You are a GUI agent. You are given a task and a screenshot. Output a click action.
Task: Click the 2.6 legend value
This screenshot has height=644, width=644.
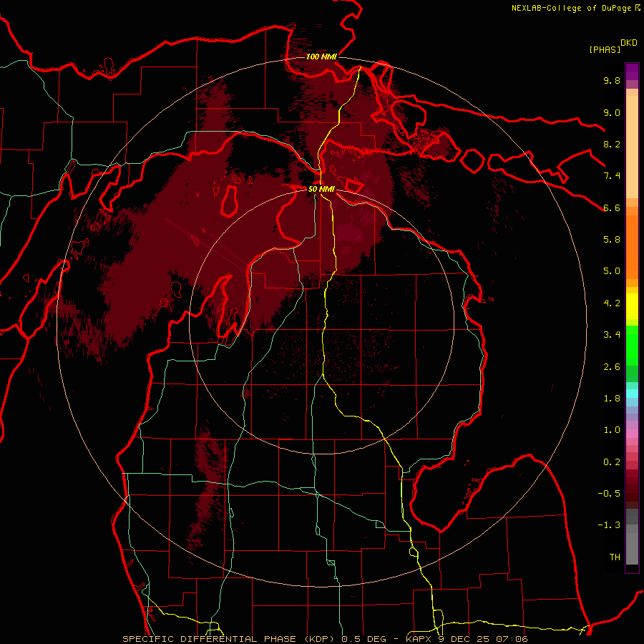coord(612,367)
